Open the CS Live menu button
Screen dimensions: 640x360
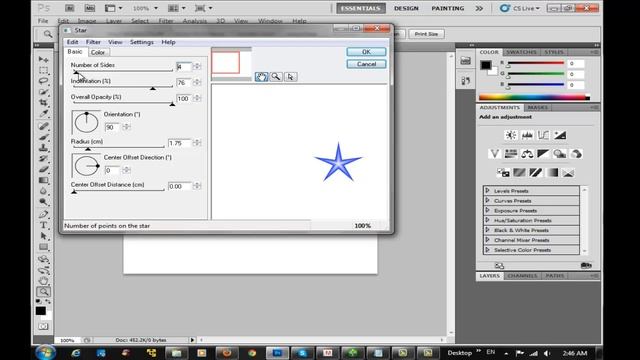pyautogui.click(x=520, y=8)
